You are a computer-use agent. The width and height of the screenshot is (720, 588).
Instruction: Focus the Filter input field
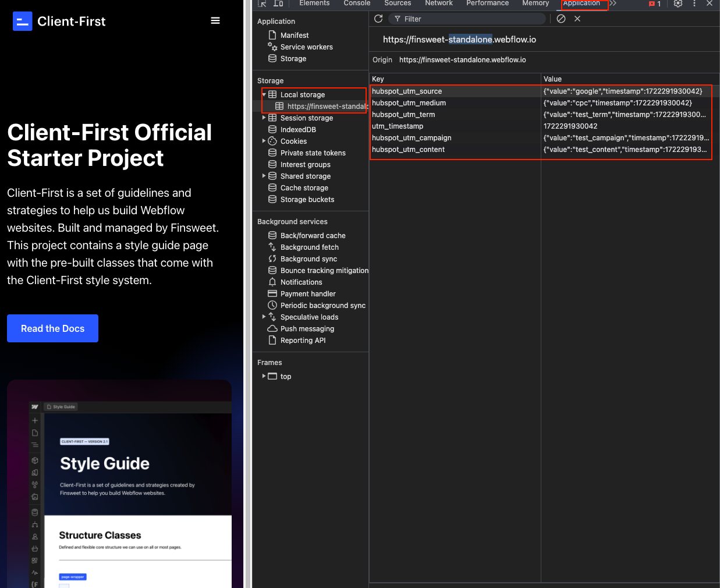click(x=467, y=19)
